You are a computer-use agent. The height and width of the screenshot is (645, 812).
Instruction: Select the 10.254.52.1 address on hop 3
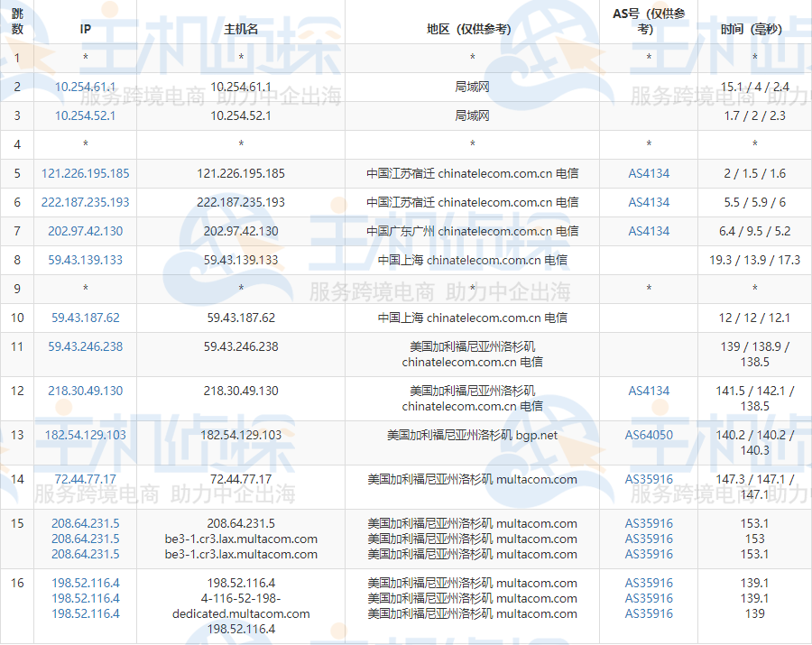pos(85,115)
